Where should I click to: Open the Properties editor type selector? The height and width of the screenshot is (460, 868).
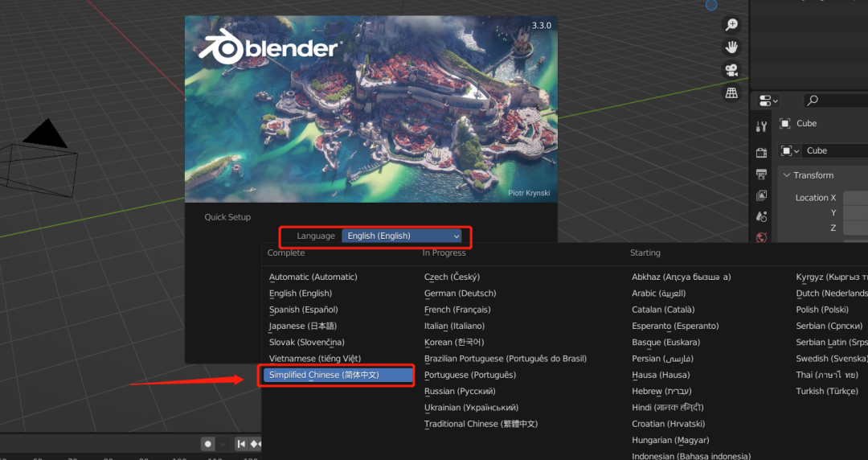[768, 101]
